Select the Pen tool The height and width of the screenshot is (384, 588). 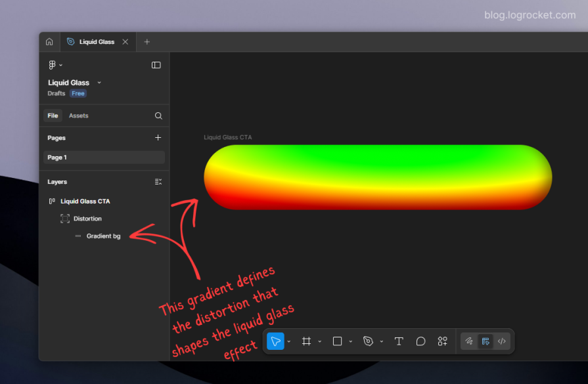click(368, 341)
